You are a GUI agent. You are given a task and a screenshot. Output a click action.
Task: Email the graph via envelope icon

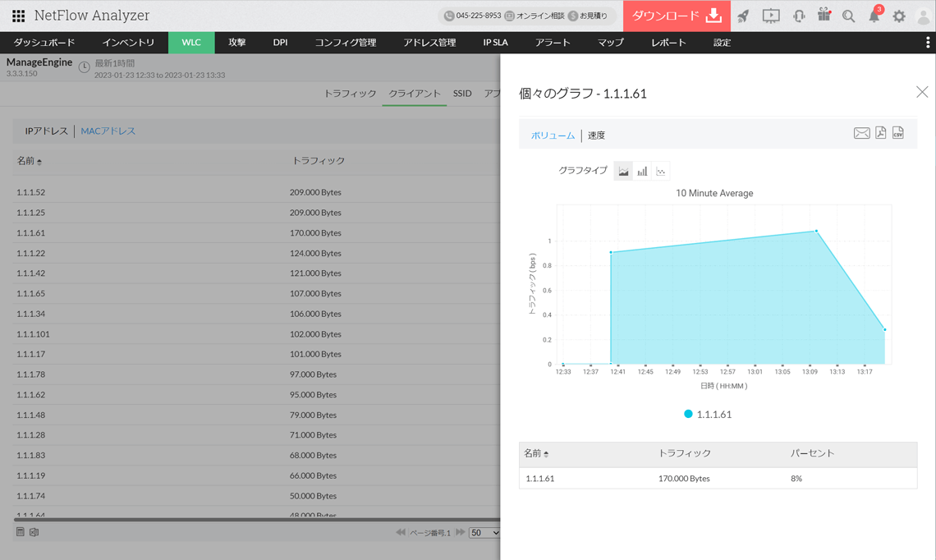(x=861, y=133)
